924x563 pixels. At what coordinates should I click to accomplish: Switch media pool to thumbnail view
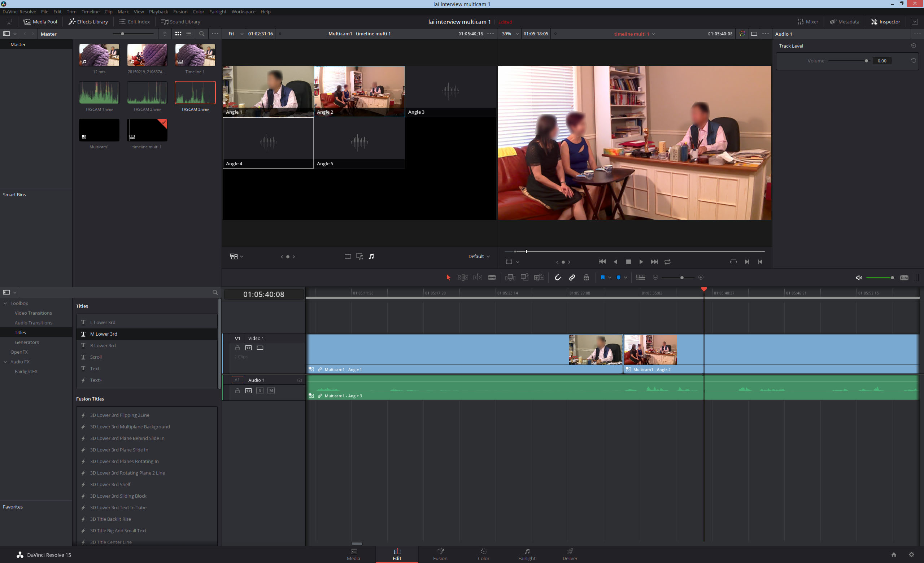tap(178, 34)
